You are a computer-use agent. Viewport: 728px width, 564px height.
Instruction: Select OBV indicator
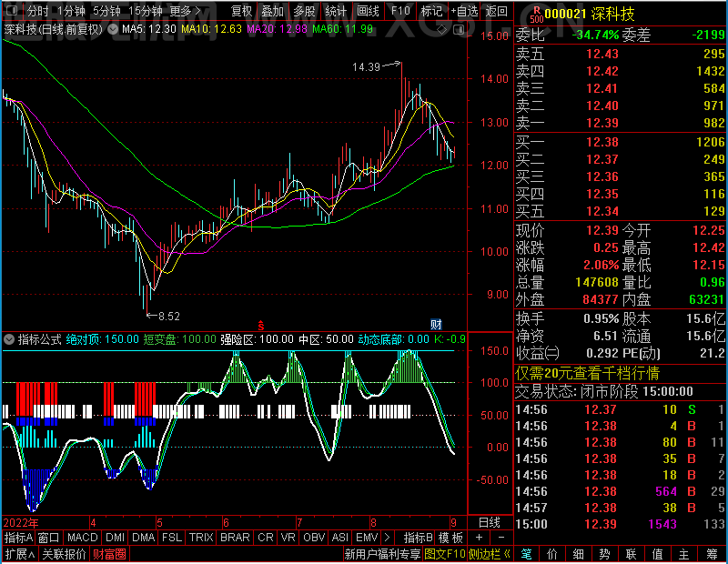tap(314, 538)
